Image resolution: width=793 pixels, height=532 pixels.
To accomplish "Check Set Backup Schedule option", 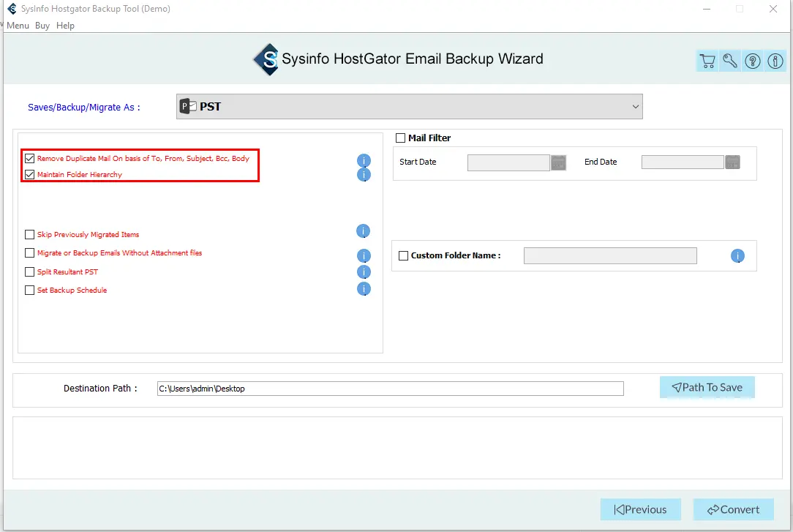I will pyautogui.click(x=29, y=291).
